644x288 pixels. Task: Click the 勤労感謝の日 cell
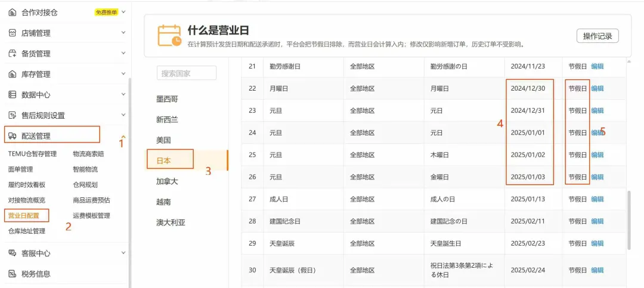tap(450, 66)
